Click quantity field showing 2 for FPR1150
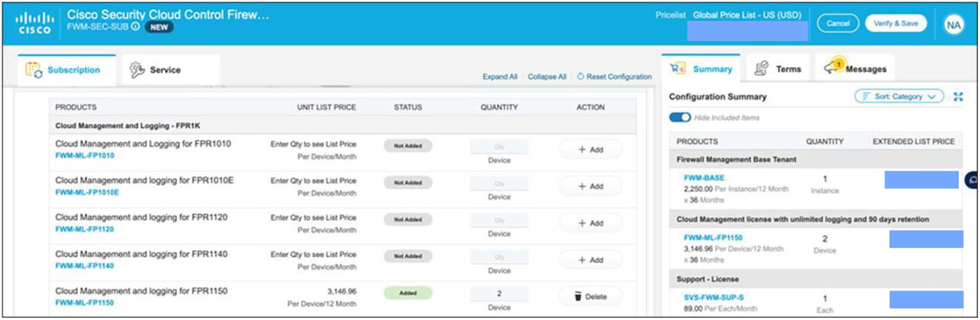The width and height of the screenshot is (980, 320). pos(499,294)
